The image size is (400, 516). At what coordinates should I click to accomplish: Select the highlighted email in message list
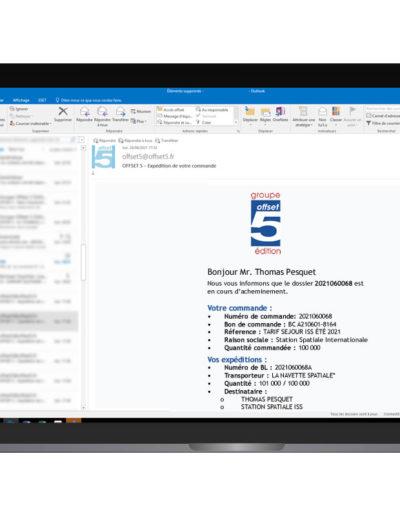pos(39,321)
